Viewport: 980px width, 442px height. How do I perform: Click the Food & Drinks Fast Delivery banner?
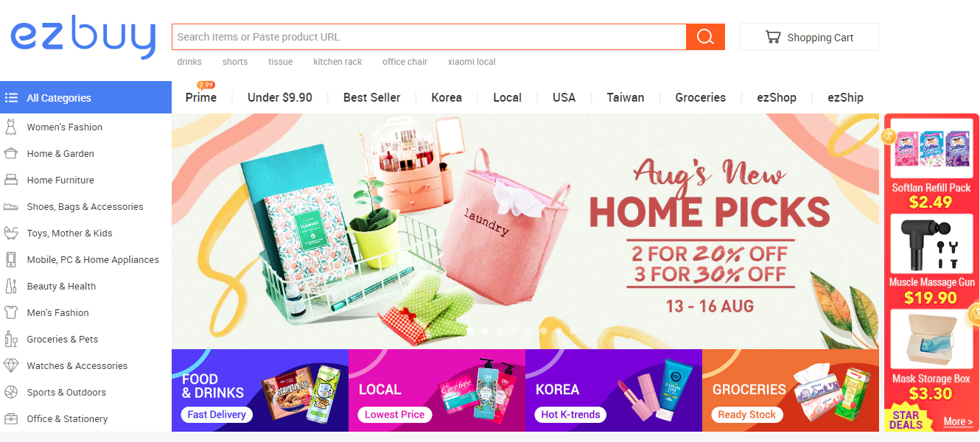pyautogui.click(x=260, y=390)
